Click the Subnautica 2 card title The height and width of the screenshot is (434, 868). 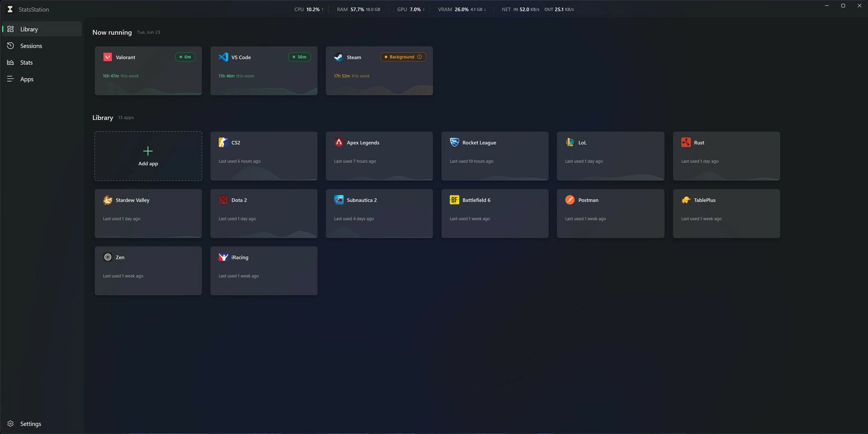click(x=362, y=200)
